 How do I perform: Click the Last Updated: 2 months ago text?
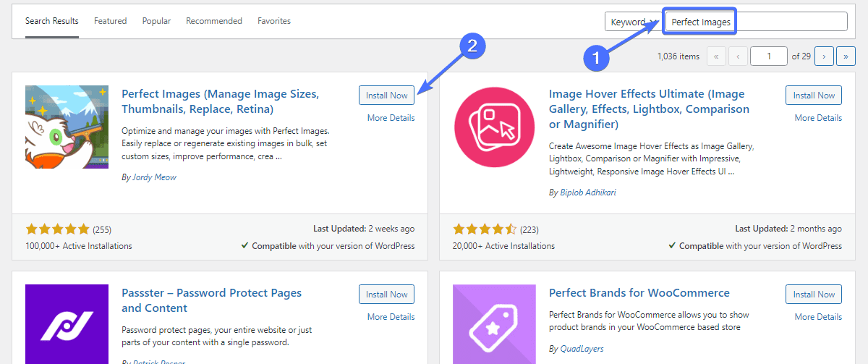tap(788, 229)
